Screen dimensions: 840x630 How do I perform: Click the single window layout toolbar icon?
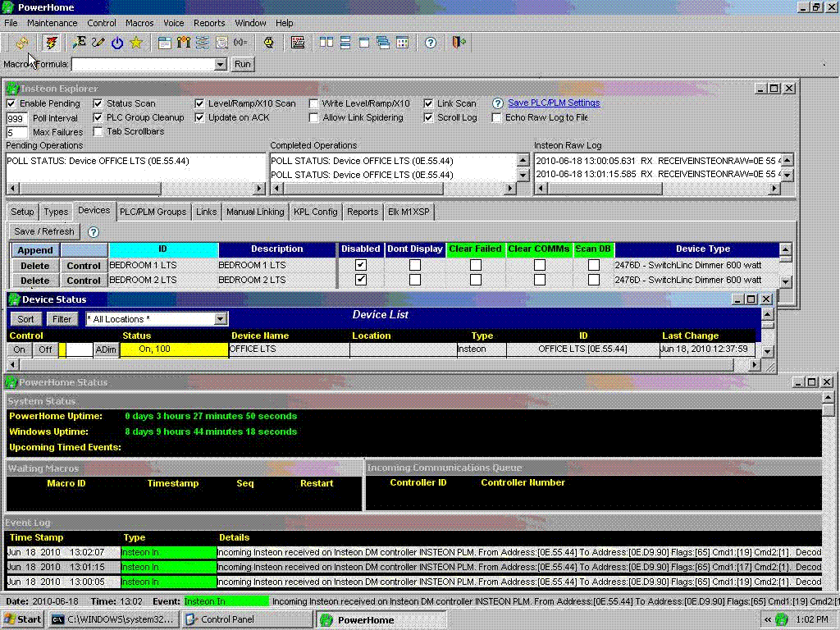pos(364,43)
